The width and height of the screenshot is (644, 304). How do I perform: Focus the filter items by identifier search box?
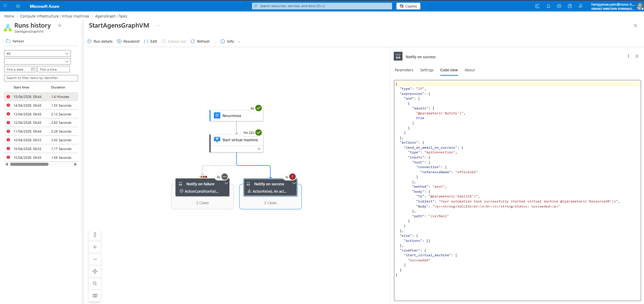pyautogui.click(x=41, y=78)
